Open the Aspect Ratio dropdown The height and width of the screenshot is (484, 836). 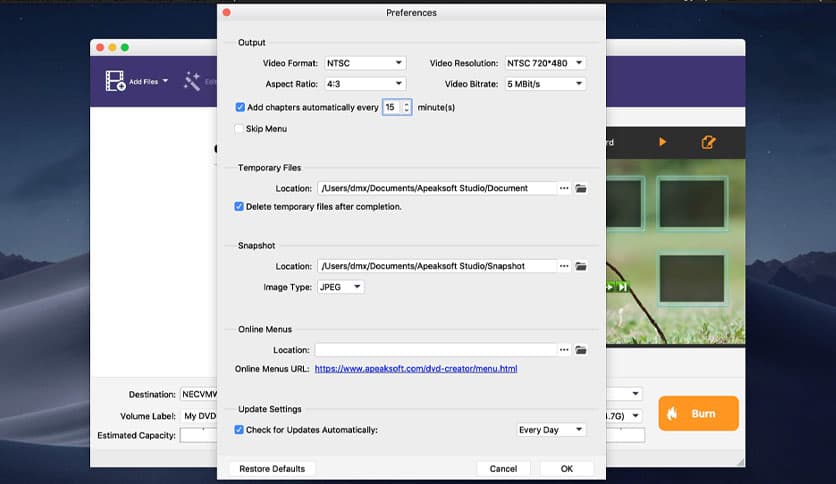point(365,84)
